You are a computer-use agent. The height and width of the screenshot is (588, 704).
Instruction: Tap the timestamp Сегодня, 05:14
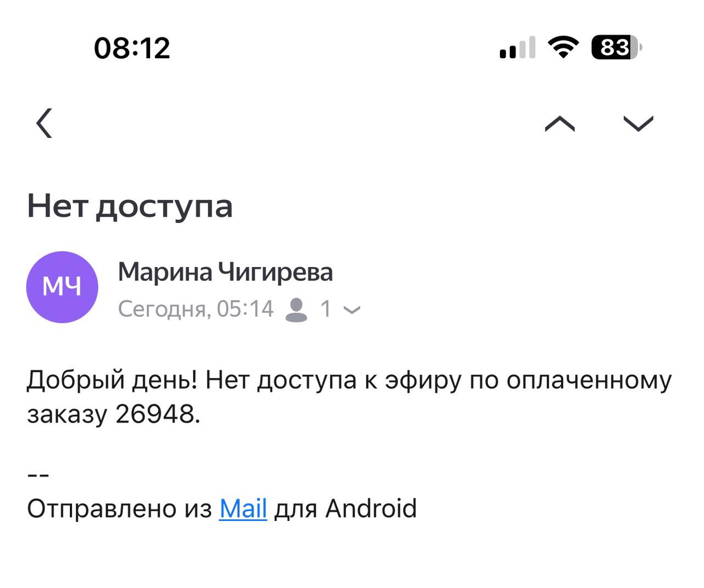tap(196, 309)
